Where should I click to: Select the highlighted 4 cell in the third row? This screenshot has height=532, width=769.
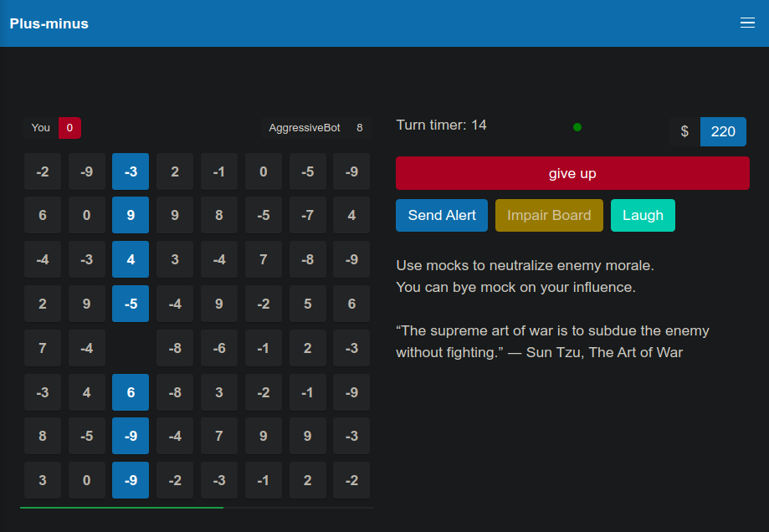pyautogui.click(x=131, y=259)
